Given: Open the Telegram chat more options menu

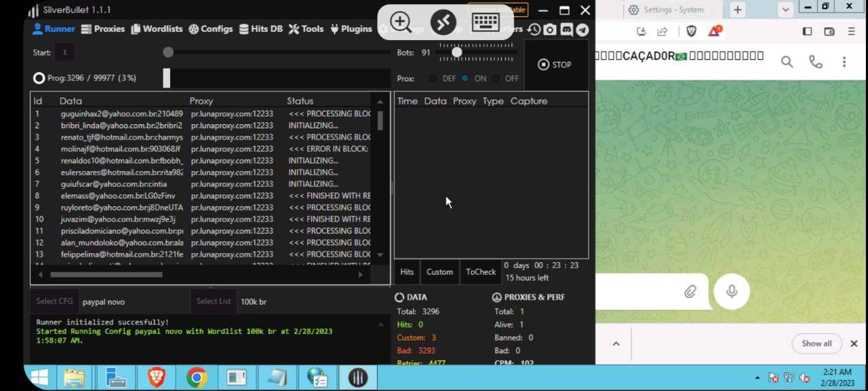Looking at the screenshot, I should [x=844, y=62].
